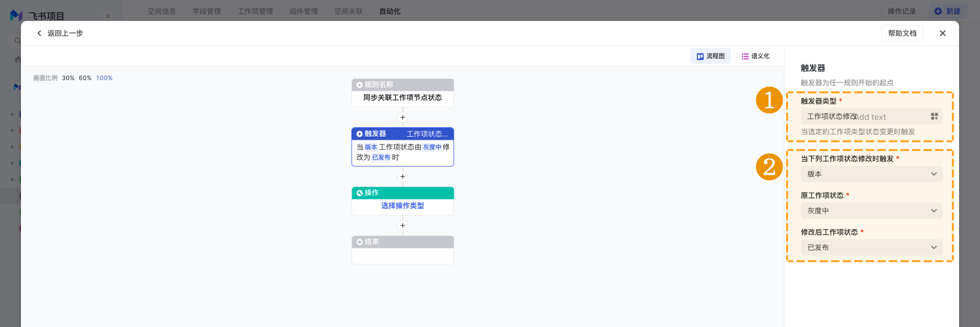The image size is (980, 327).
Task: Open the 修改后工作项状态 dropdown showing 已发布
Action: tap(871, 247)
